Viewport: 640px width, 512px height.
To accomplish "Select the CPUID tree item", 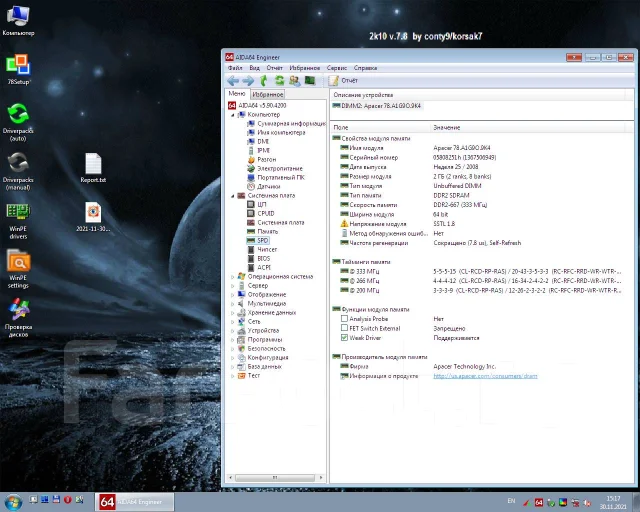I will pos(261,213).
